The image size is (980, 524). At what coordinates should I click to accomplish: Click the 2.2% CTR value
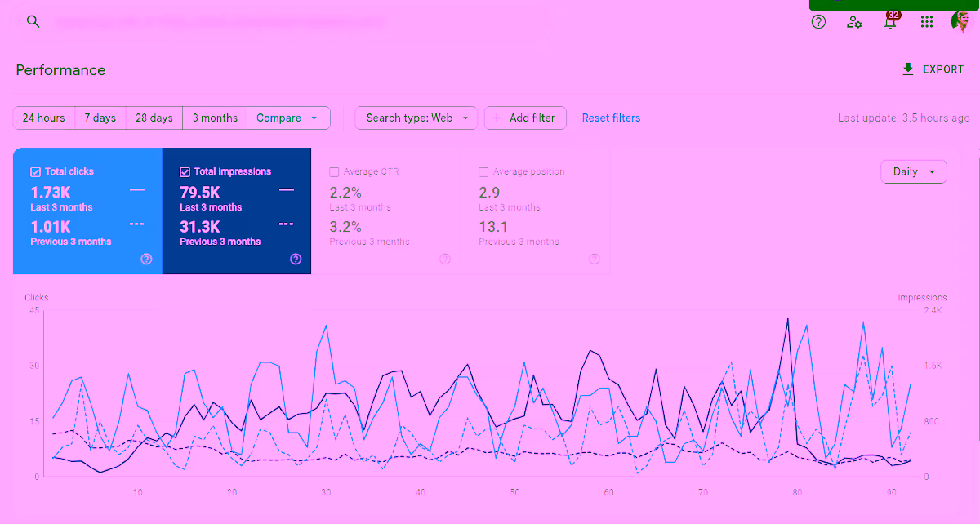pyautogui.click(x=345, y=193)
